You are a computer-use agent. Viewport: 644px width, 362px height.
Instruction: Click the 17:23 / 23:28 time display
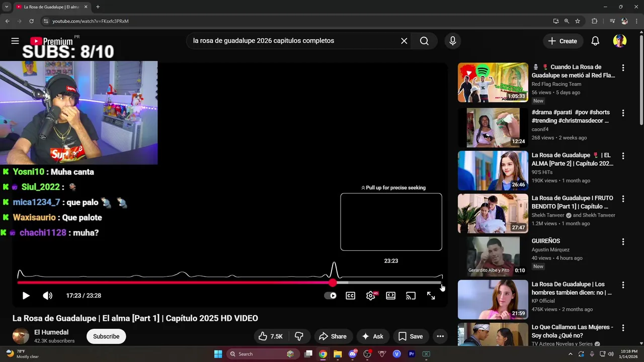(84, 296)
